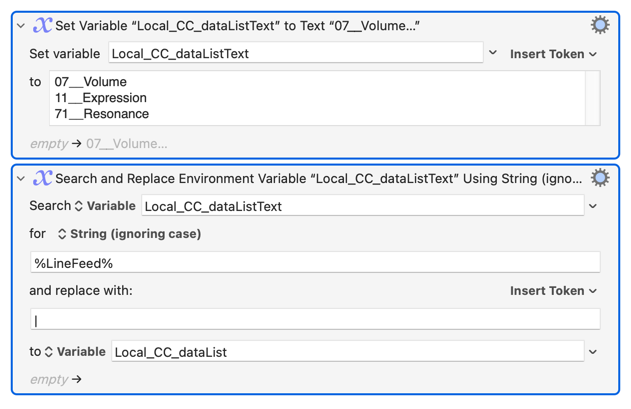Screen dimensions: 631x409
Task: Change the String (ignoring case) match mode
Action: (x=128, y=234)
